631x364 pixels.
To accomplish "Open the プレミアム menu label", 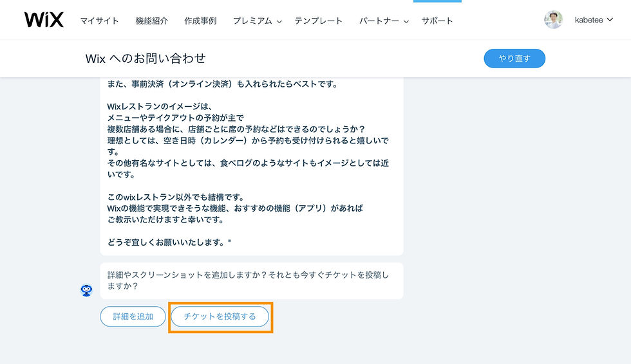I will pyautogui.click(x=252, y=21).
